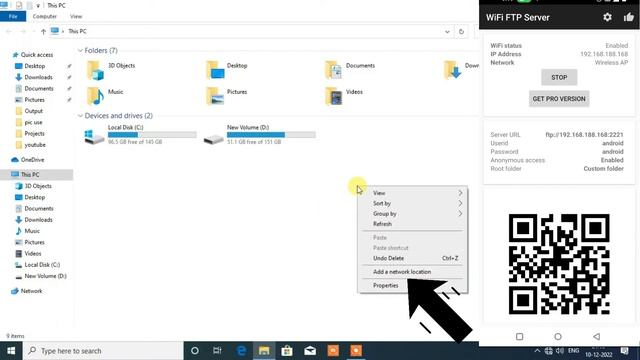The image size is (640, 360).
Task: Expand the address bar history dropdown
Action: [x=447, y=31]
